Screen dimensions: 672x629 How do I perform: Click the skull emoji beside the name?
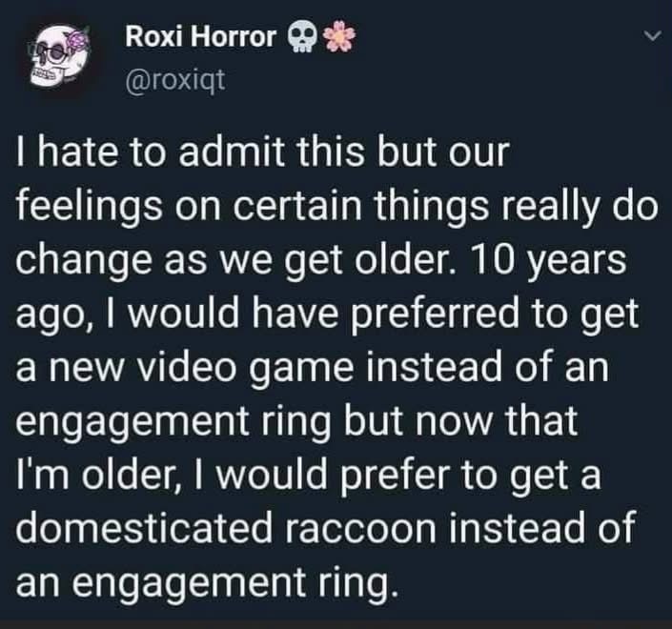300,39
